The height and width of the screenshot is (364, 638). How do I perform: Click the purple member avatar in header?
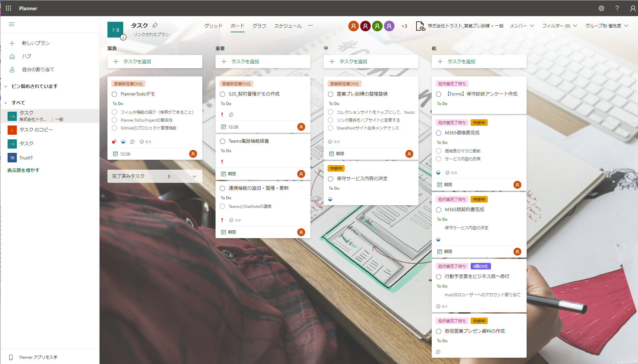point(389,26)
